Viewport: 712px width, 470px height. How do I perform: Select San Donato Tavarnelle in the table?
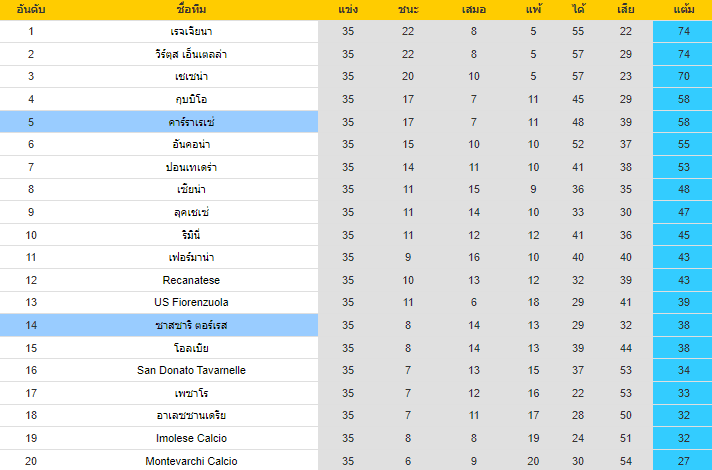191,370
